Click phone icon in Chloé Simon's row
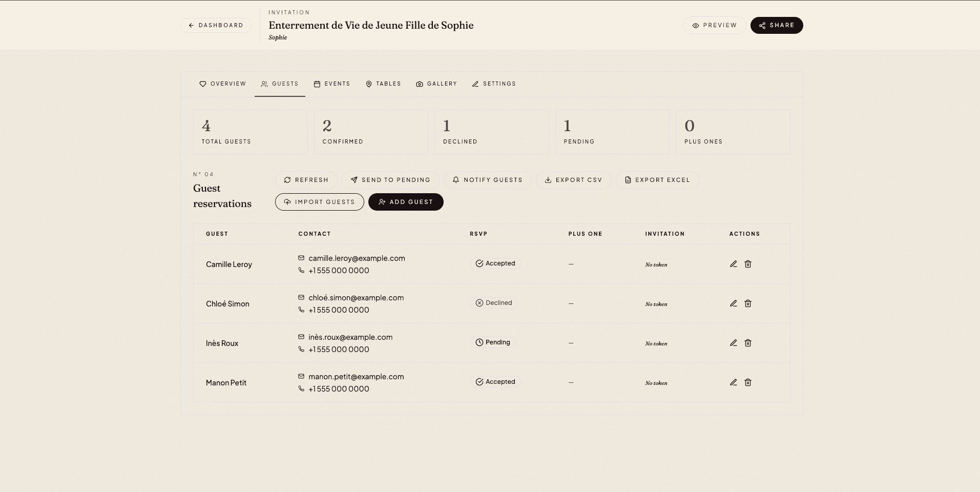980x492 pixels. (301, 310)
